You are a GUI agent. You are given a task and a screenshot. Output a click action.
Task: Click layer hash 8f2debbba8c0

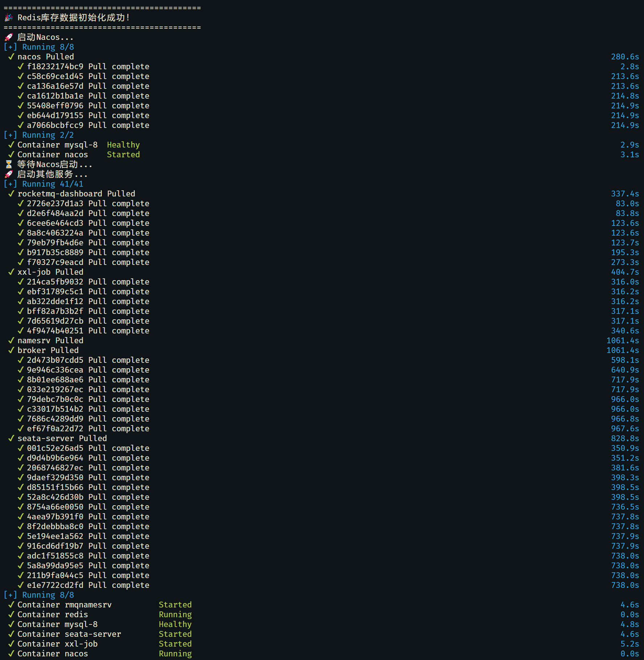coord(55,526)
